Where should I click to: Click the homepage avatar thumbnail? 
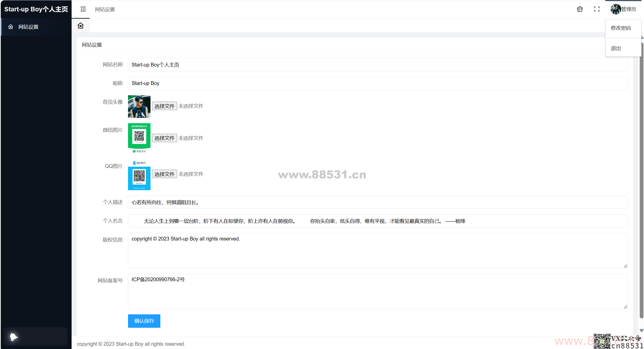139,106
